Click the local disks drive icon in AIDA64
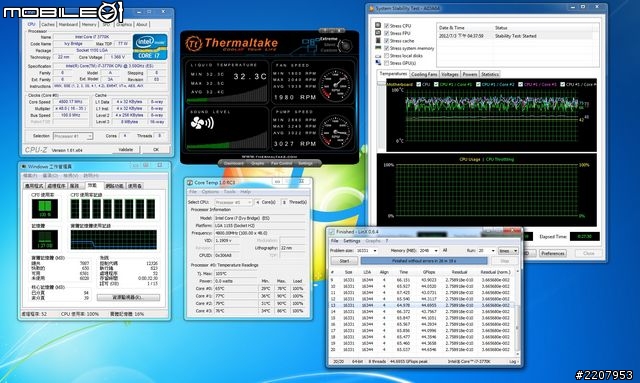 [378, 56]
